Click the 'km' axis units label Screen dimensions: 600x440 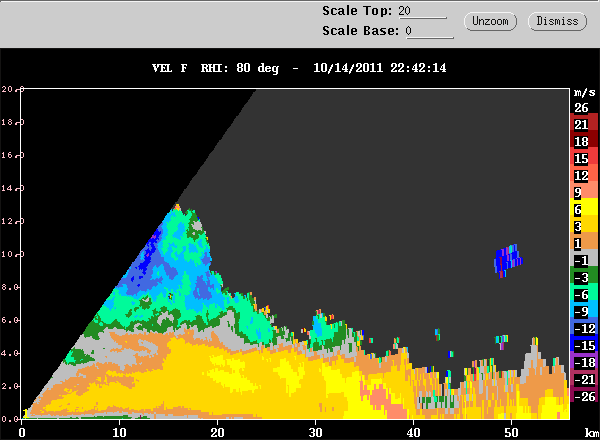tap(592, 433)
